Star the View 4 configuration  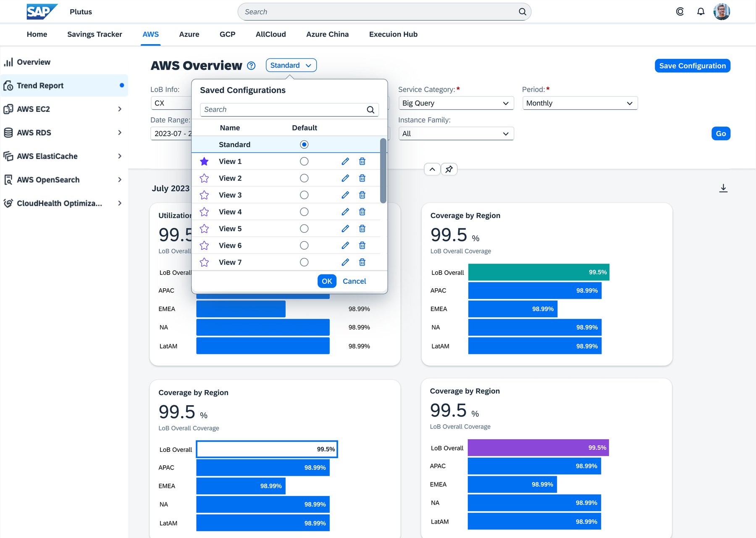pyautogui.click(x=204, y=212)
